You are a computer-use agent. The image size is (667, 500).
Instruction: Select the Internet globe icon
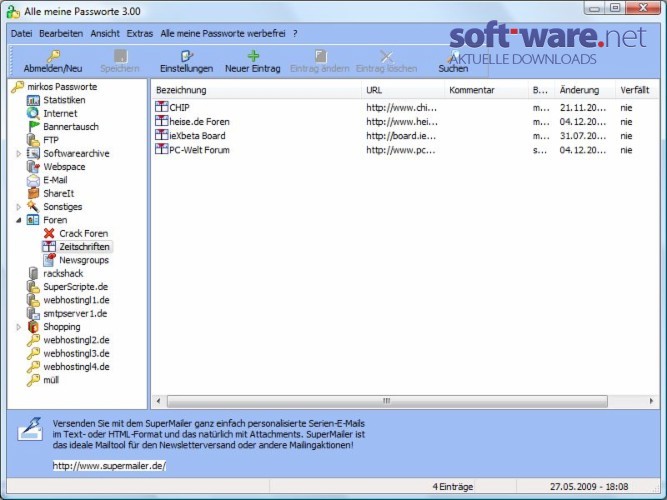(x=33, y=114)
